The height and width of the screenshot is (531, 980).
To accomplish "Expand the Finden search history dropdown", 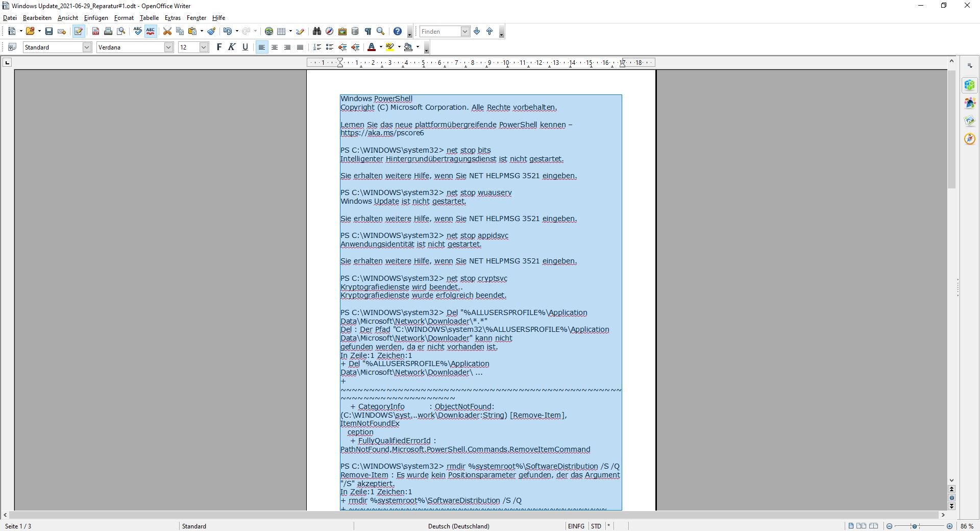I will 465,32.
